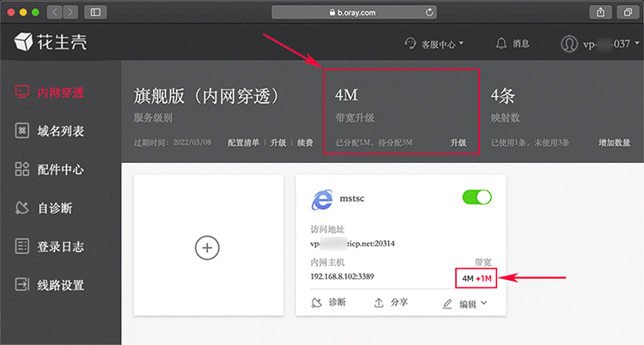Toggle the mstsc mapping switch

(477, 197)
